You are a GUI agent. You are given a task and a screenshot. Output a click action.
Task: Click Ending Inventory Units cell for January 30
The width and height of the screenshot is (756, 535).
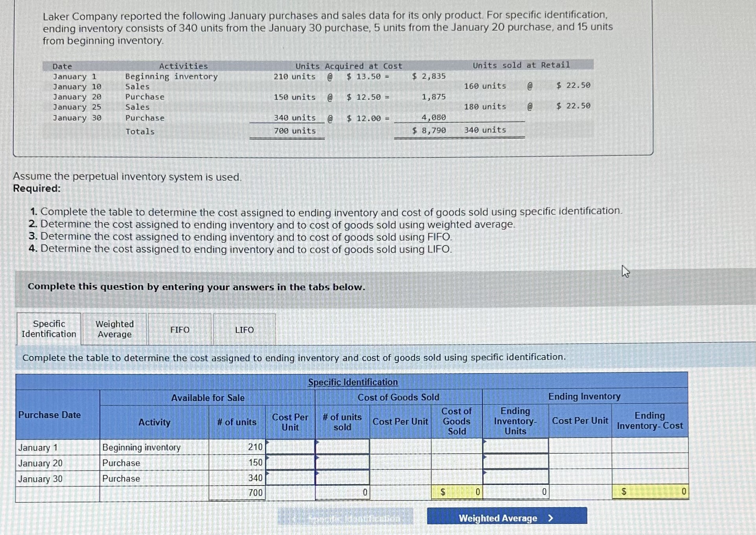point(515,477)
